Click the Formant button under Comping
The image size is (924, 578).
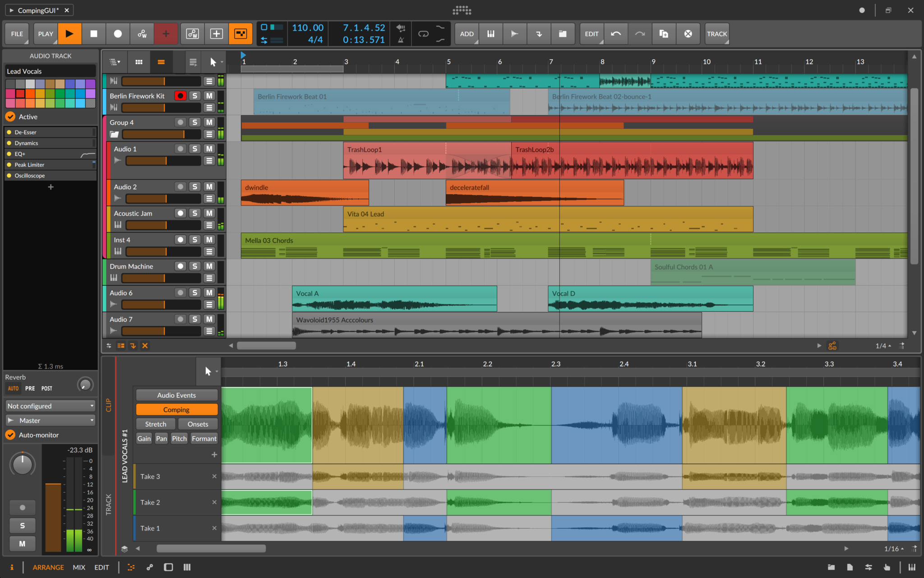point(204,438)
